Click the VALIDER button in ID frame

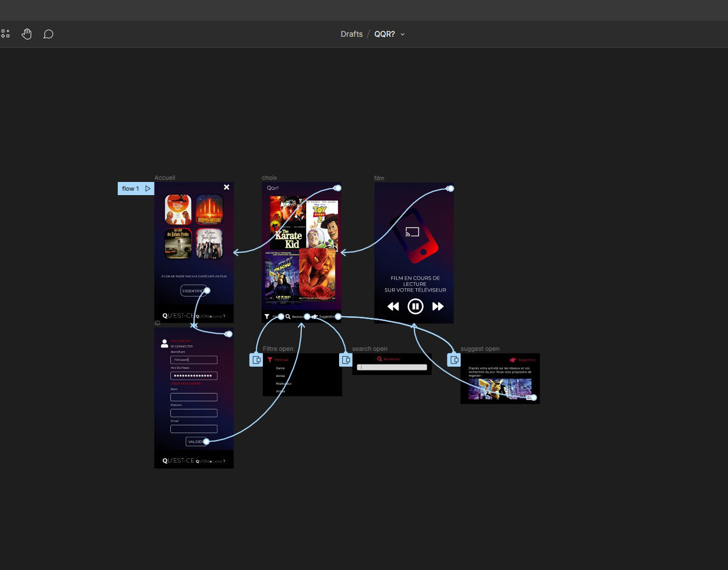point(195,442)
